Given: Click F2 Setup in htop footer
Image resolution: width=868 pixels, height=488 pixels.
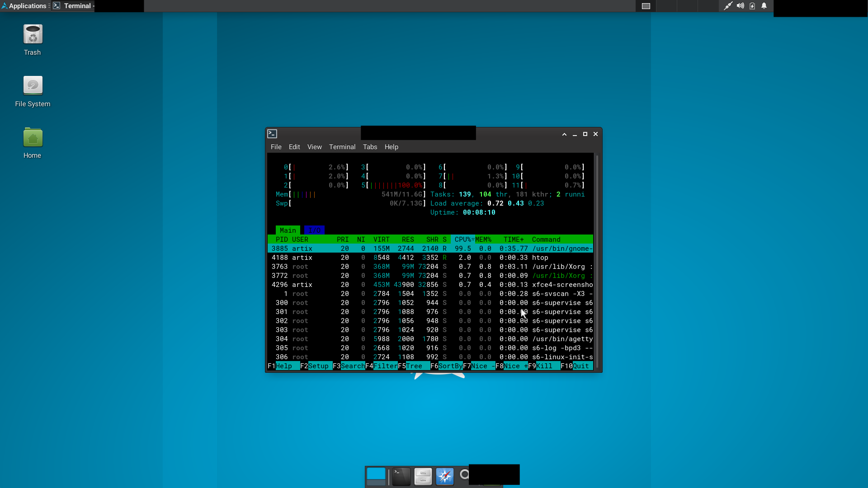Looking at the screenshot, I should 316,366.
